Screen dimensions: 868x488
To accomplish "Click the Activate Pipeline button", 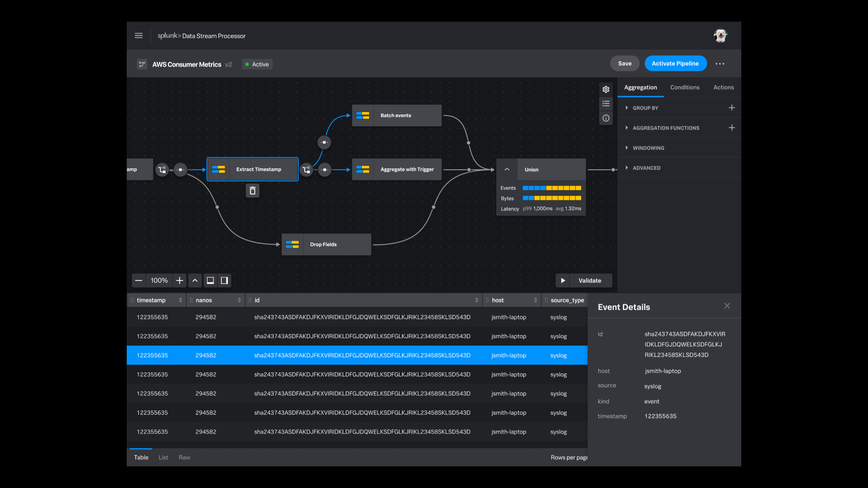I will pyautogui.click(x=675, y=64).
